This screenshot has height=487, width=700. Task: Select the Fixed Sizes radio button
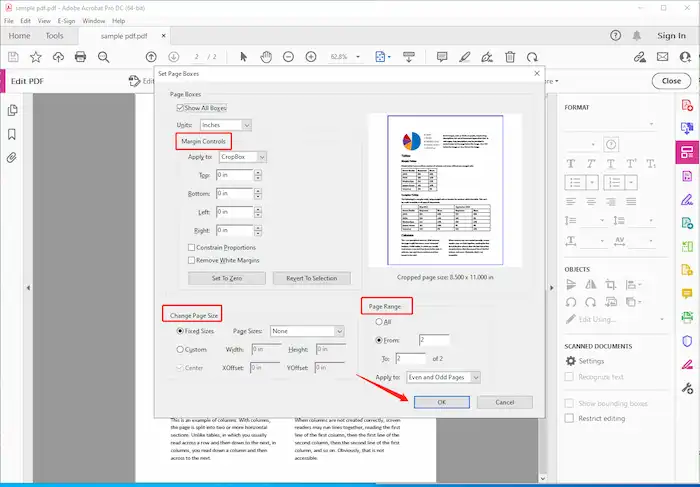pyautogui.click(x=180, y=331)
